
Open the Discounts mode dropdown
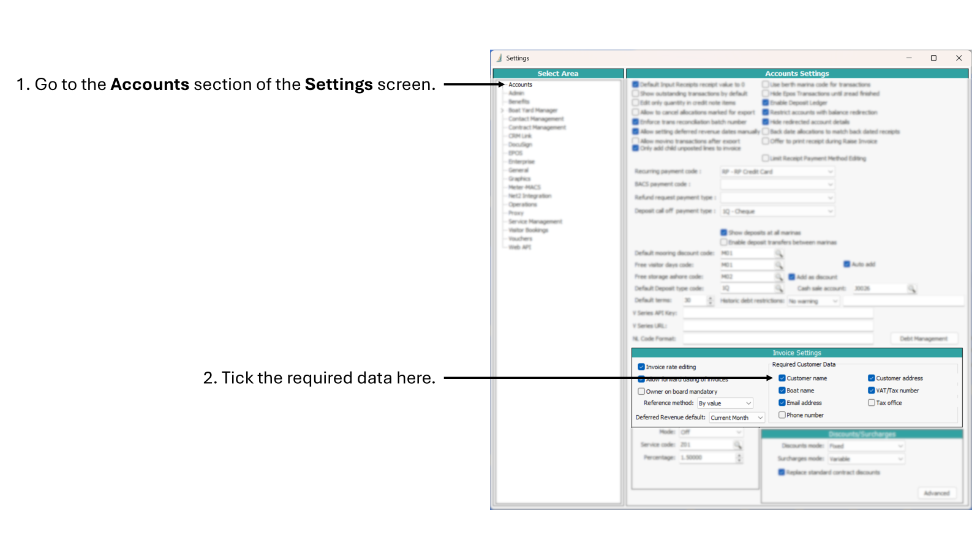pos(867,446)
